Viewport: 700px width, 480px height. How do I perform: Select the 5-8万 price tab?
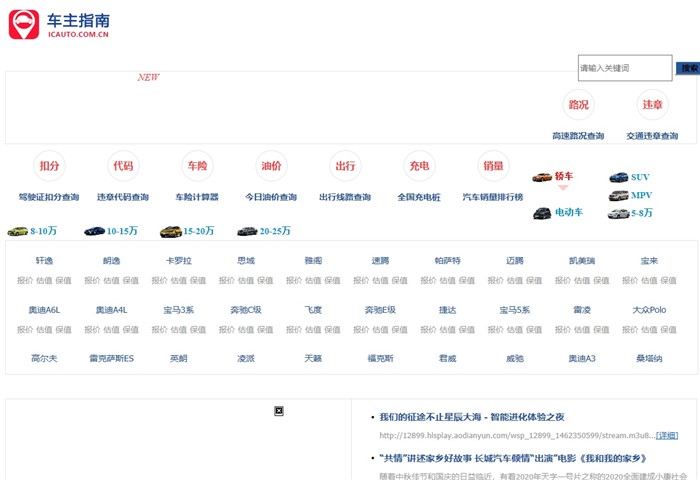click(x=642, y=213)
